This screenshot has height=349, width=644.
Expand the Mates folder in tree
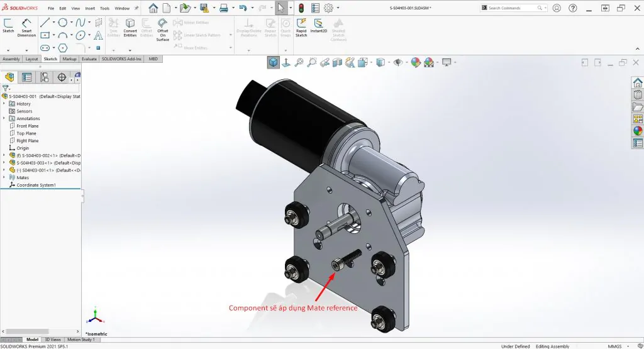pos(4,177)
